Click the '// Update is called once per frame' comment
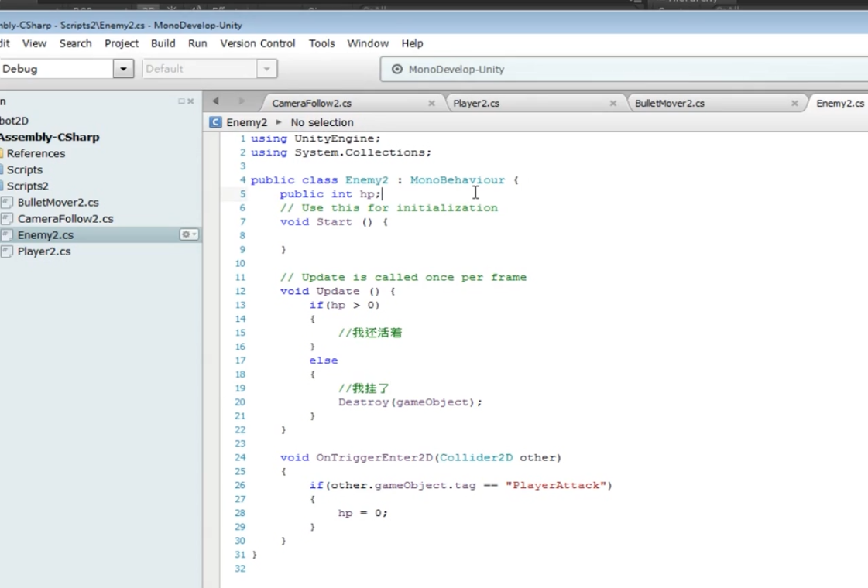The image size is (868, 588). [x=403, y=277]
